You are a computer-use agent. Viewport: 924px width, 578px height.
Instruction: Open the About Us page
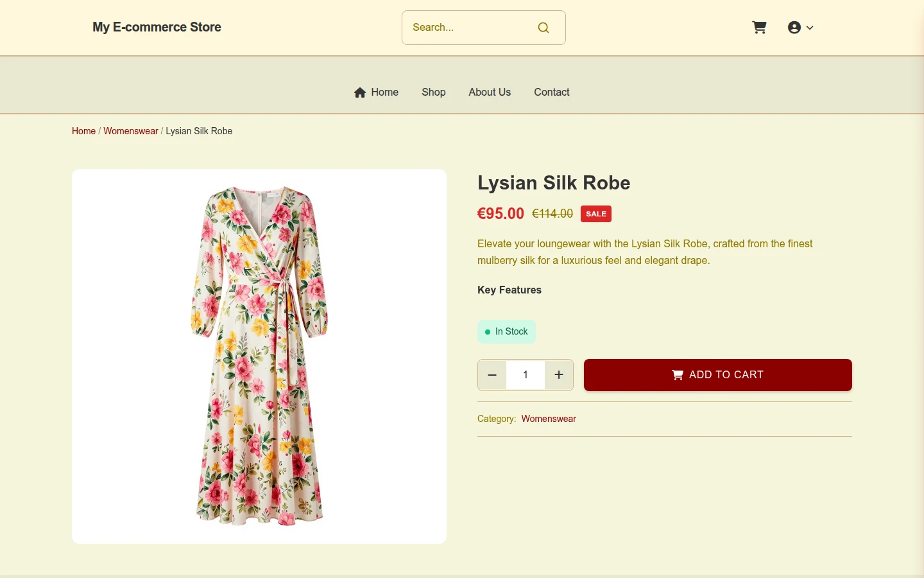pos(490,92)
